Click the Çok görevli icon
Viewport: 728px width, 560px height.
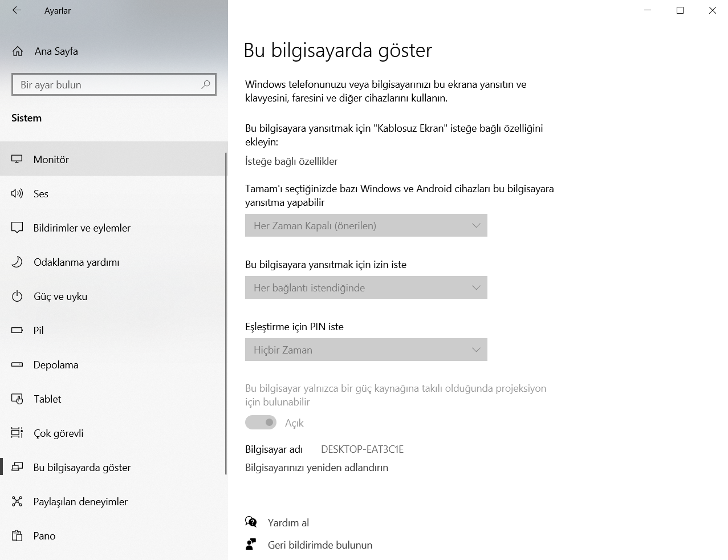point(17,433)
